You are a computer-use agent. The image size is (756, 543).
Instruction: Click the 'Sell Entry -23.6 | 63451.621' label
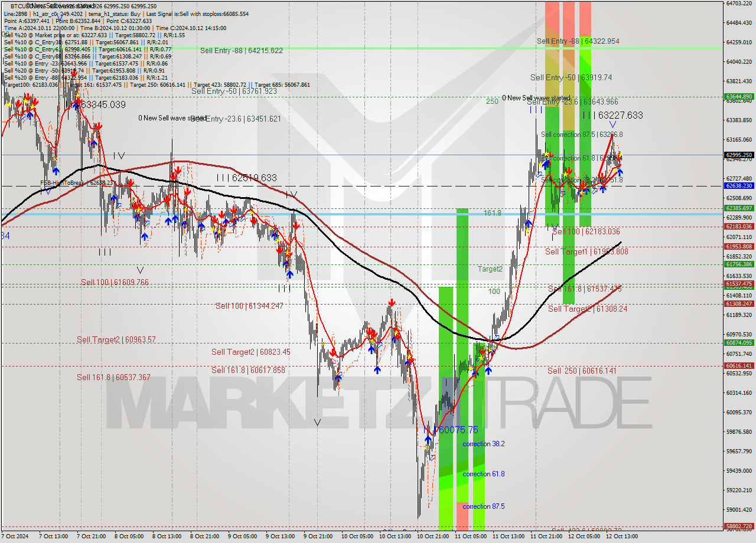(x=237, y=119)
